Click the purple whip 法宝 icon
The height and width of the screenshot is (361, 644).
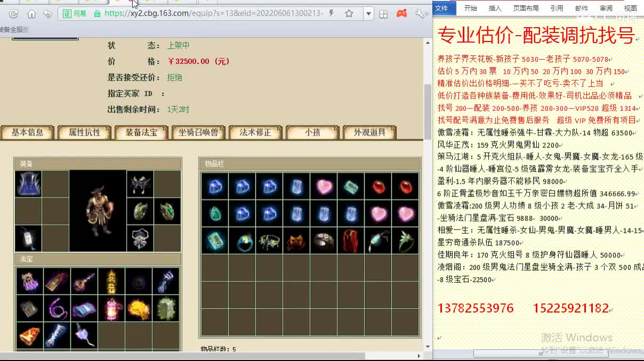coord(57,308)
